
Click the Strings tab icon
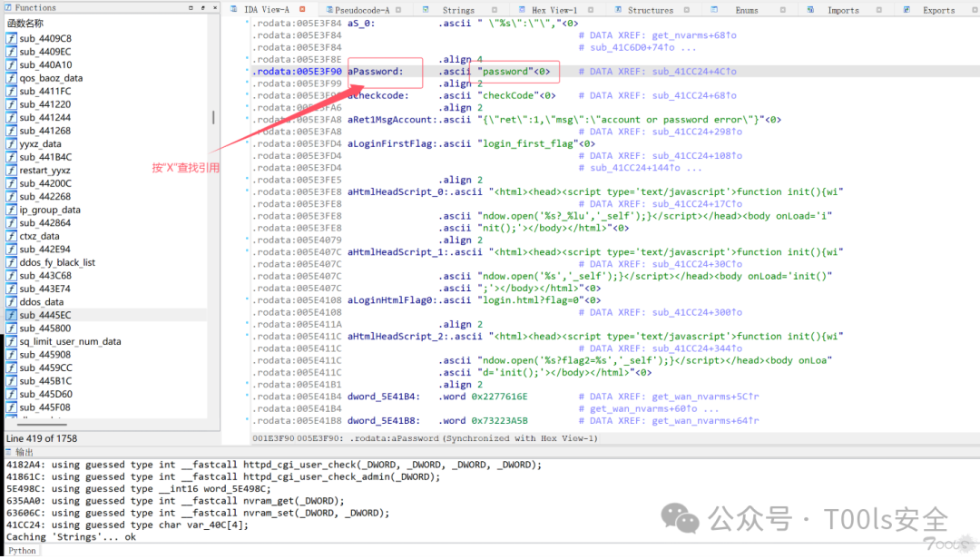pyautogui.click(x=426, y=9)
